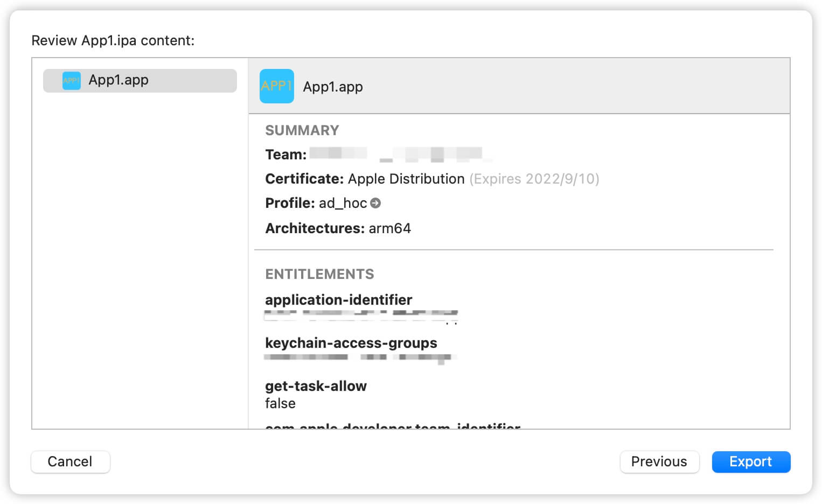
Task: Go back with the Previous button
Action: point(659,462)
